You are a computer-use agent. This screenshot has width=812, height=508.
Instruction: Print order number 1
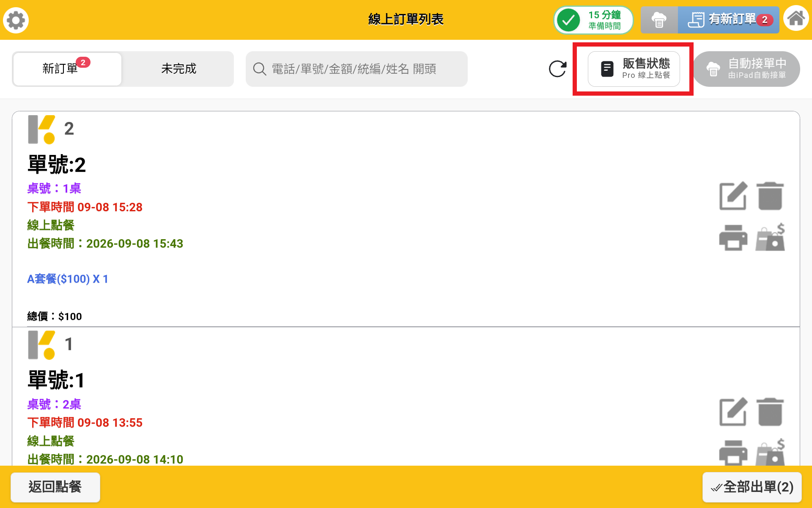coord(733,453)
